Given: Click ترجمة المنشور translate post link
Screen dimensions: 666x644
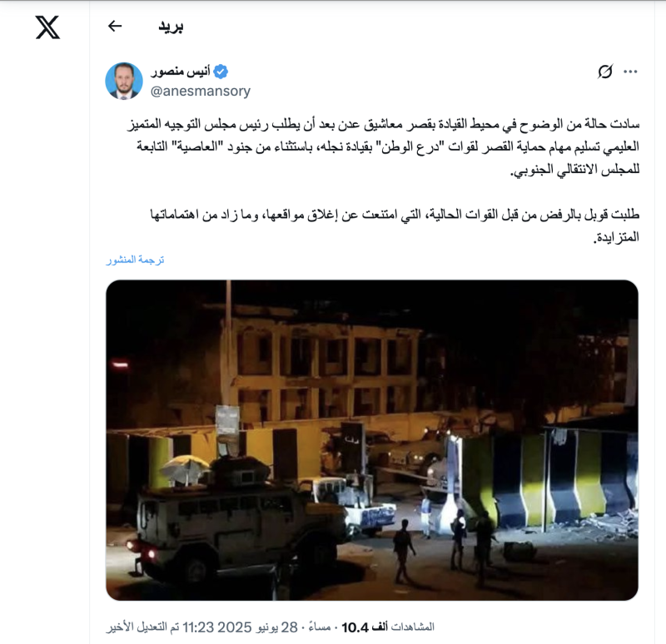Looking at the screenshot, I should tap(135, 260).
